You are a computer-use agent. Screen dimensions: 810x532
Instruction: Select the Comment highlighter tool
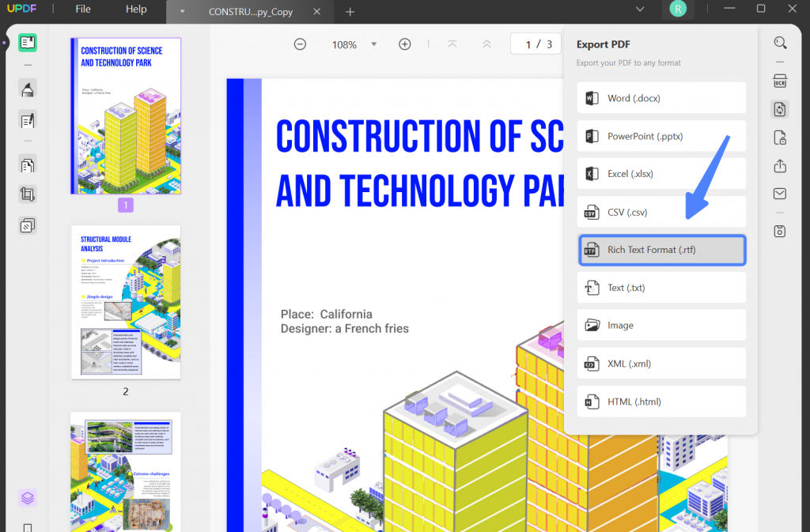28,89
